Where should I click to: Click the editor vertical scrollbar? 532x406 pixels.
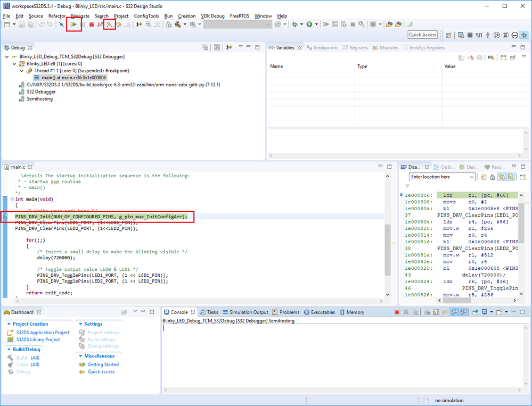point(388,250)
